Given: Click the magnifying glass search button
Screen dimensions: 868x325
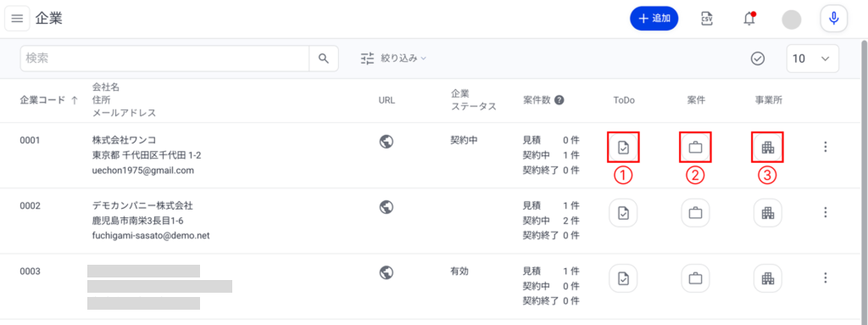Looking at the screenshot, I should pos(324,59).
